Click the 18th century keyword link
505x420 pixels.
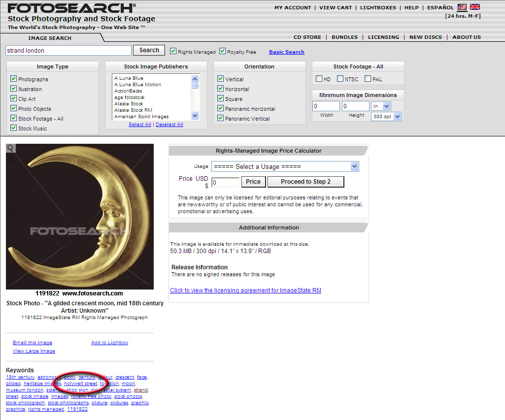click(x=20, y=377)
